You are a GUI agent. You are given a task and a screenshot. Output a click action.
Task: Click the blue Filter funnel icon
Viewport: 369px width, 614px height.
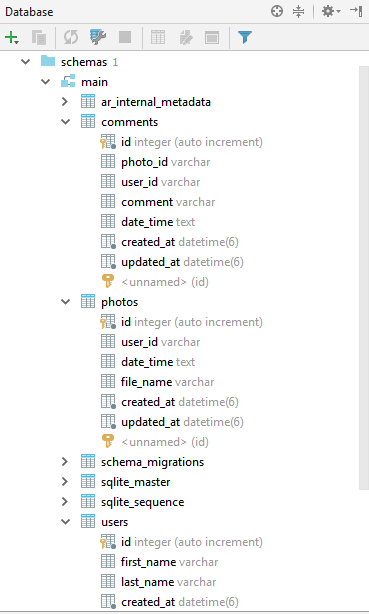coord(245,38)
